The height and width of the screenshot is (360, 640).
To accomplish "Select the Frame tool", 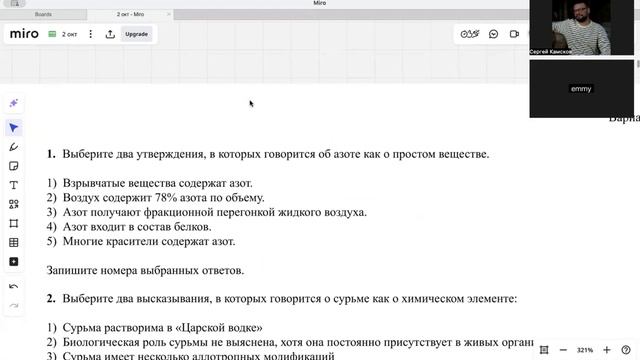I will [x=13, y=223].
